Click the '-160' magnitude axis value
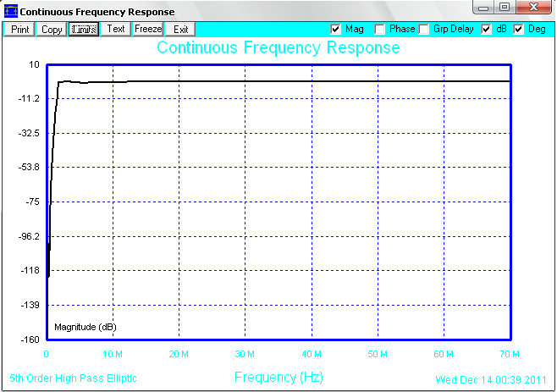The width and height of the screenshot is (557, 392). click(x=30, y=340)
